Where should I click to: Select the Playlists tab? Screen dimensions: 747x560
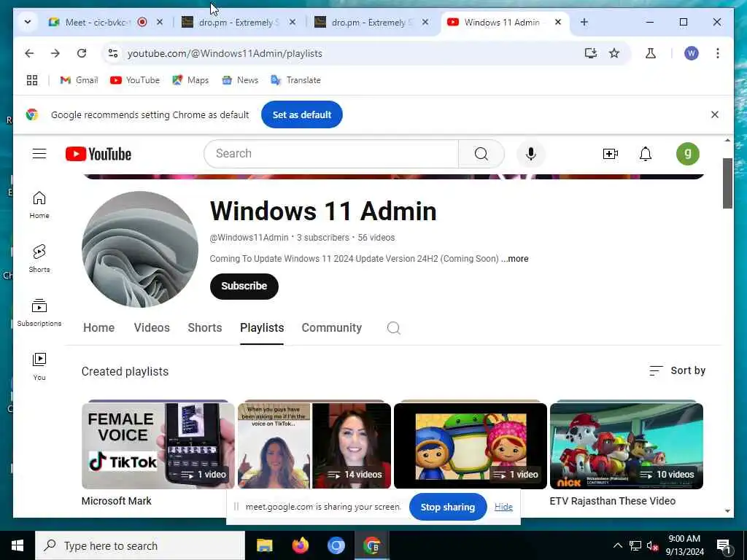pos(262,327)
